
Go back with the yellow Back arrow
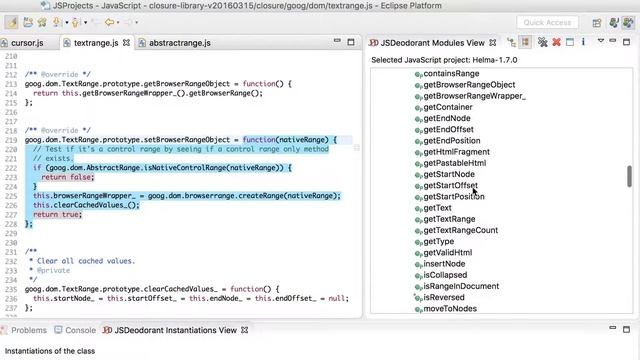pos(109,22)
